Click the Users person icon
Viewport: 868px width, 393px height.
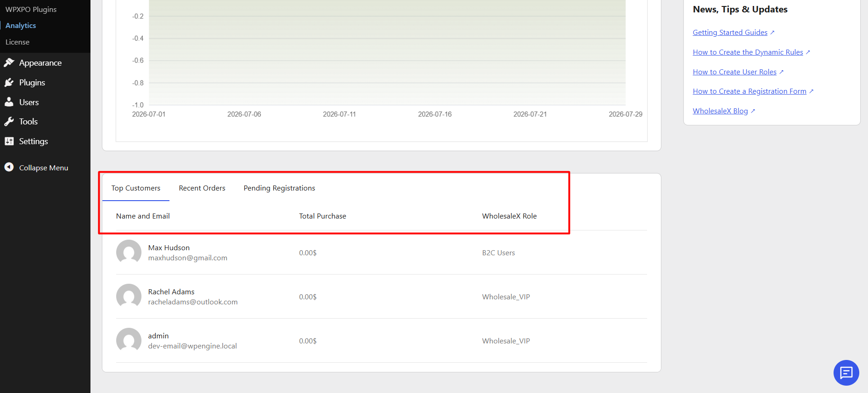pyautogui.click(x=9, y=102)
